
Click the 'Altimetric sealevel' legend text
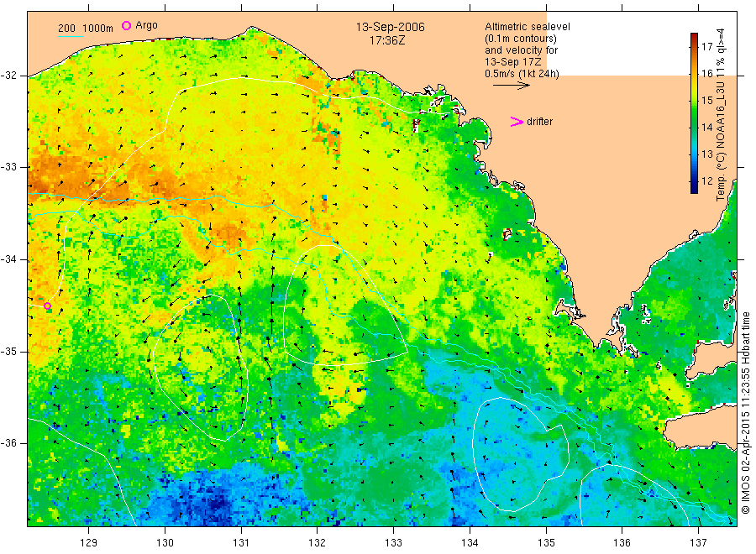pos(528,27)
